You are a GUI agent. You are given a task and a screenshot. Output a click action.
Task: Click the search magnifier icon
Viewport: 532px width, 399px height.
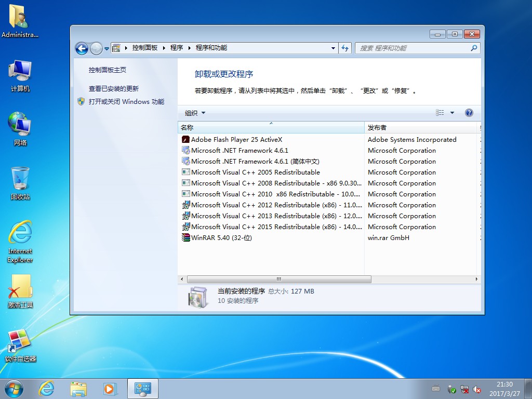point(474,48)
